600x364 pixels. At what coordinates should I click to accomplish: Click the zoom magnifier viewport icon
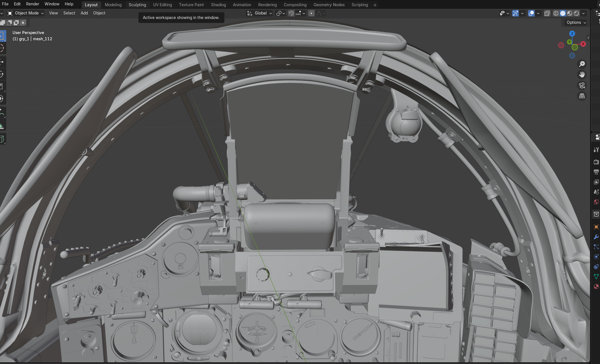tap(582, 64)
